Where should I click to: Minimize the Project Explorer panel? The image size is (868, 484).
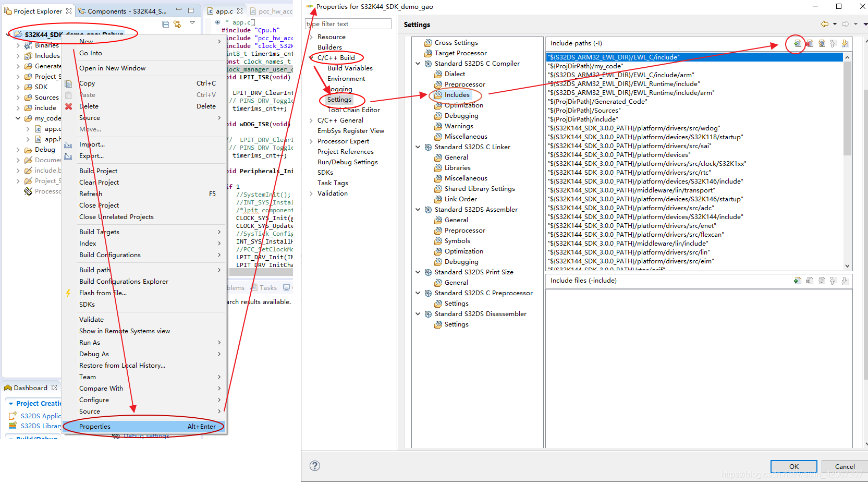(x=178, y=10)
